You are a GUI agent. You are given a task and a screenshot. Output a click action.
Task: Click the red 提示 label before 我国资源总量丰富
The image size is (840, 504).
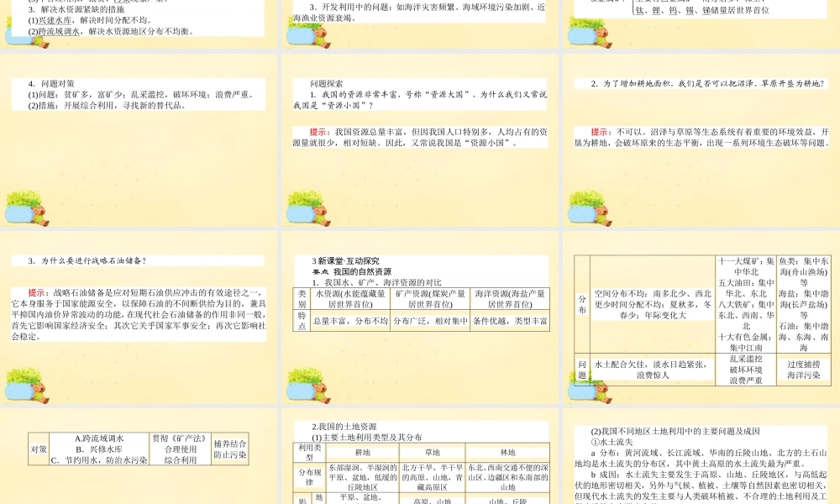[x=320, y=132]
